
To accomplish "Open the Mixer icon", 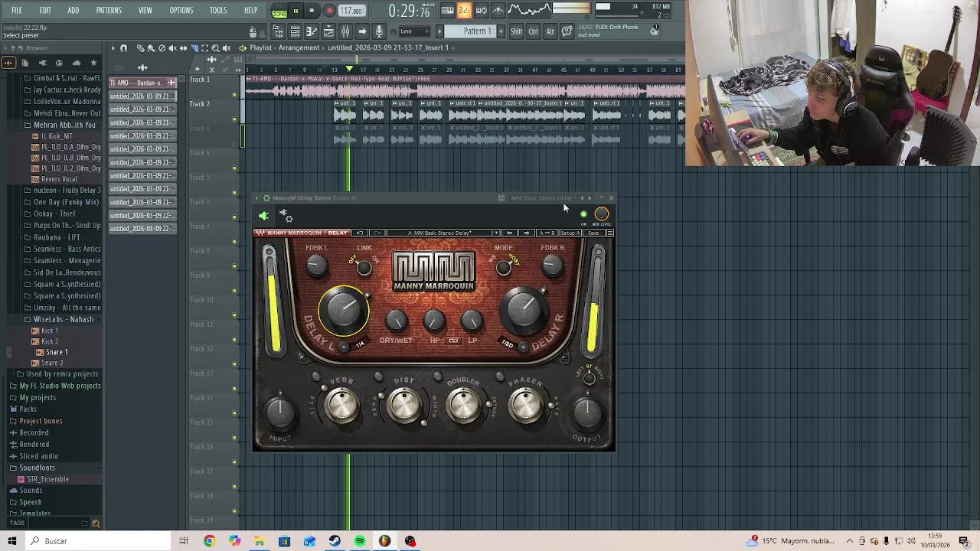I will (x=345, y=31).
